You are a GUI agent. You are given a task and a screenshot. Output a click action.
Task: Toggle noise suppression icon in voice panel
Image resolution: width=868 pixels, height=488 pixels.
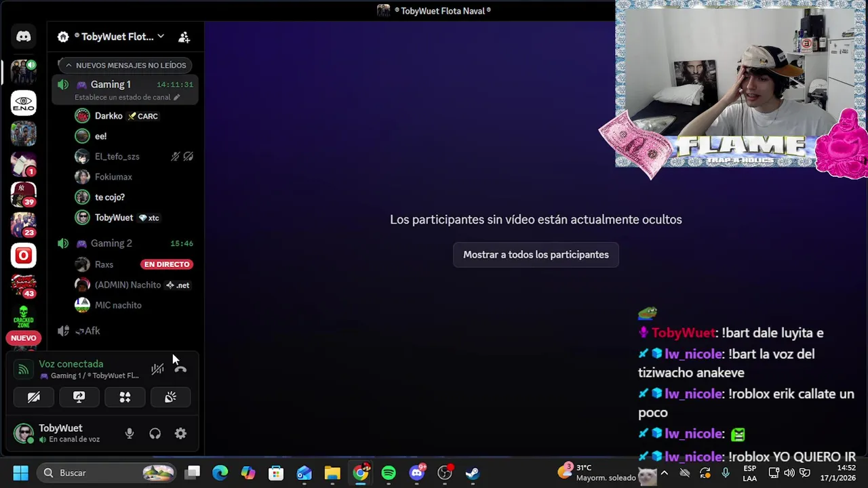point(157,369)
